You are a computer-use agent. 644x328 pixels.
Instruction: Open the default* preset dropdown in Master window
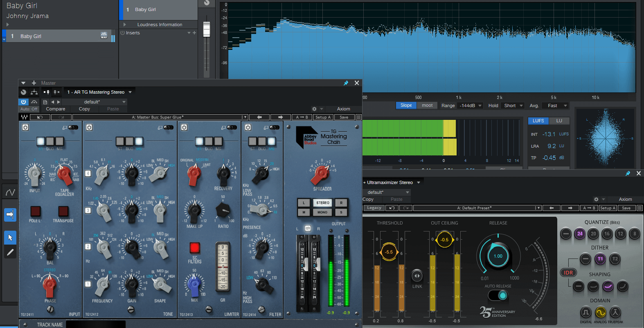point(105,102)
